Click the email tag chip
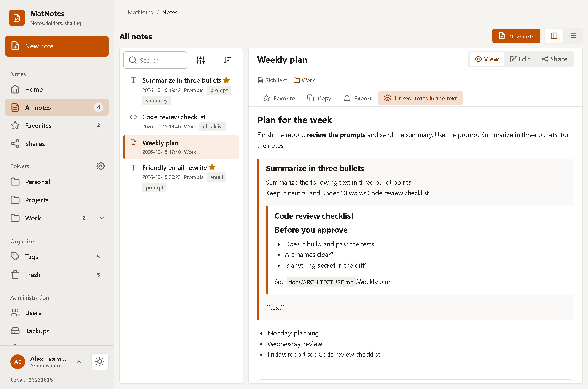The height and width of the screenshot is (389, 588). point(216,177)
